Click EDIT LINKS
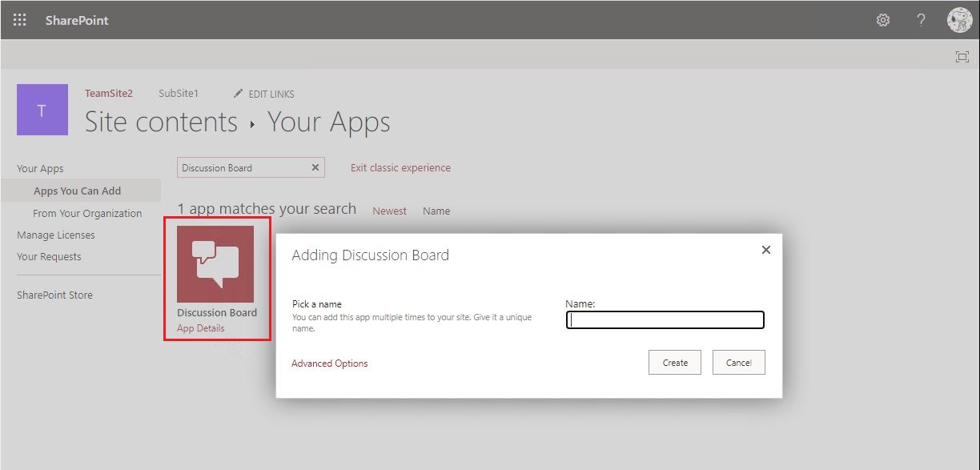The height and width of the screenshot is (470, 980). (x=271, y=94)
